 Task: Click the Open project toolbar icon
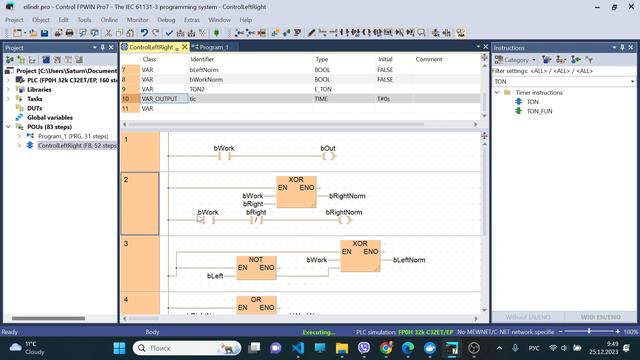pyautogui.click(x=33, y=33)
